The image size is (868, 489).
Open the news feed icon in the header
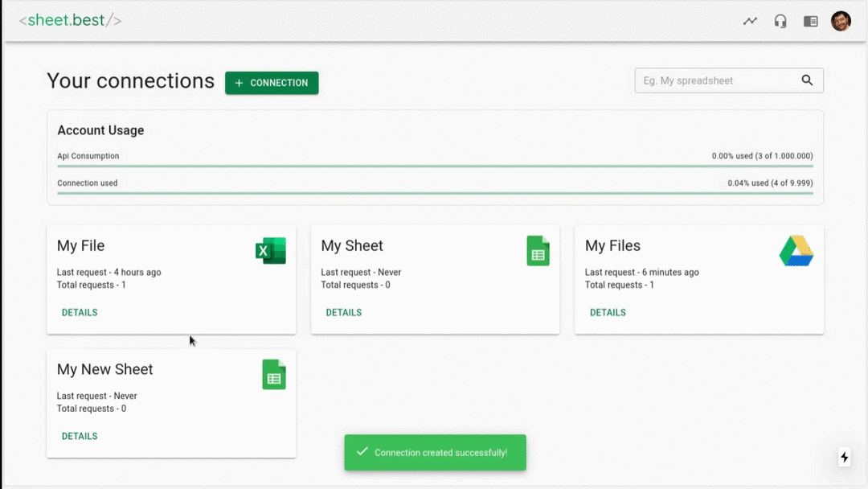pyautogui.click(x=810, y=20)
